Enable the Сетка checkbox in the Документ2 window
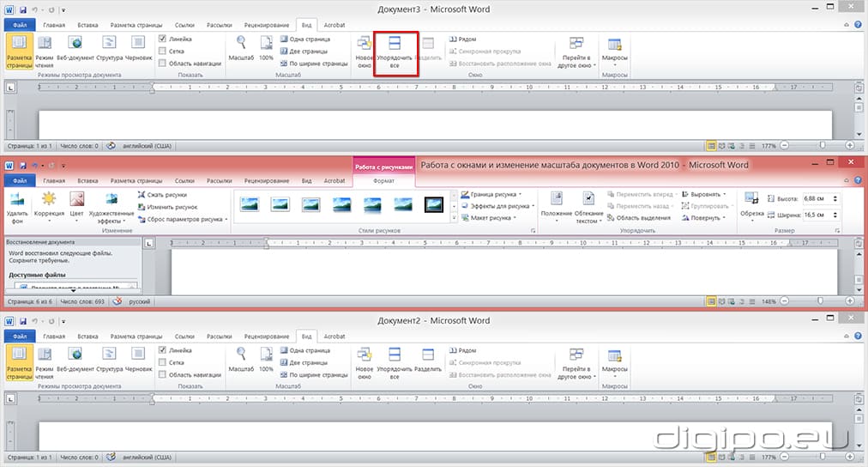 (x=164, y=363)
